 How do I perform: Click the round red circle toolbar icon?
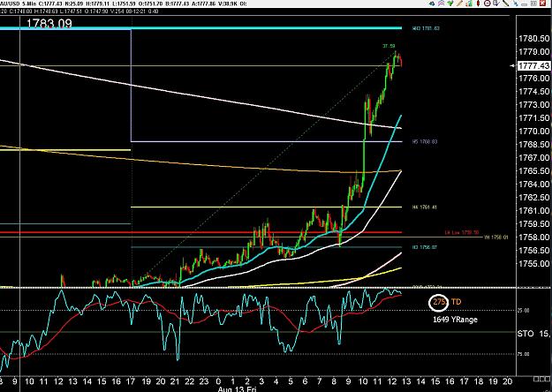pyautogui.click(x=488, y=4)
